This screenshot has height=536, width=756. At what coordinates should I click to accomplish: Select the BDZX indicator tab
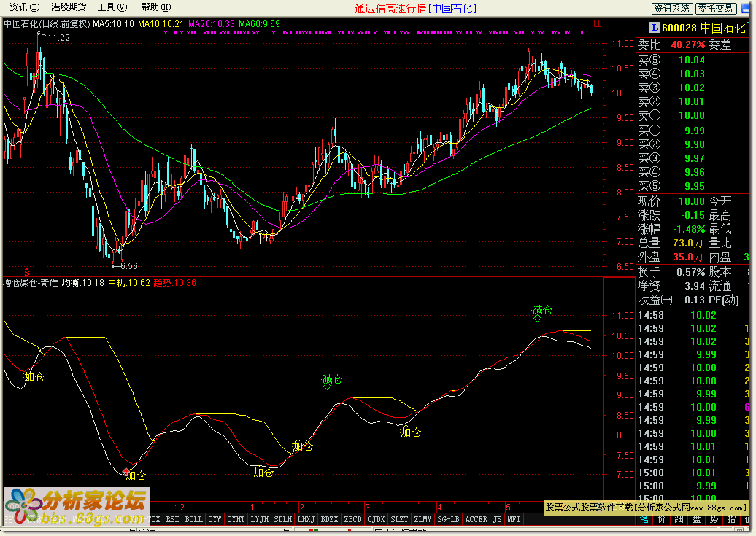tap(329, 519)
